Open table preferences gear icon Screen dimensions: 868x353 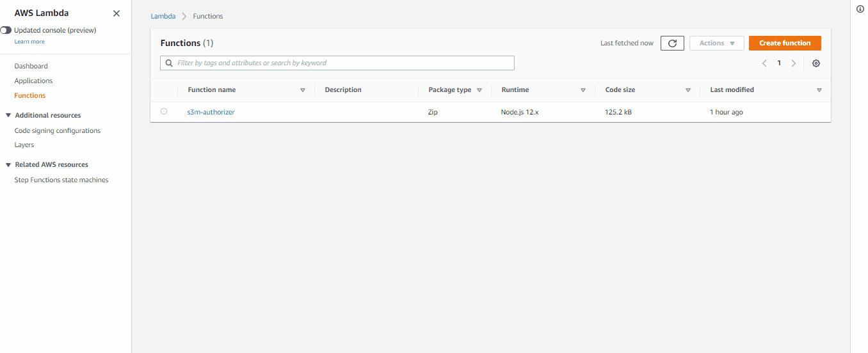(816, 63)
